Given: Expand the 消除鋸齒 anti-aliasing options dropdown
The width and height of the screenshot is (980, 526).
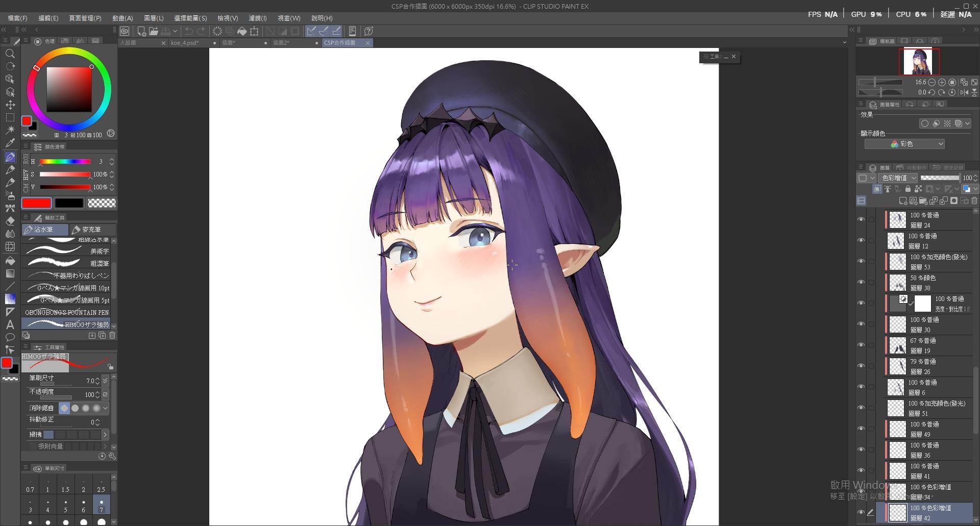Looking at the screenshot, I should 105,408.
